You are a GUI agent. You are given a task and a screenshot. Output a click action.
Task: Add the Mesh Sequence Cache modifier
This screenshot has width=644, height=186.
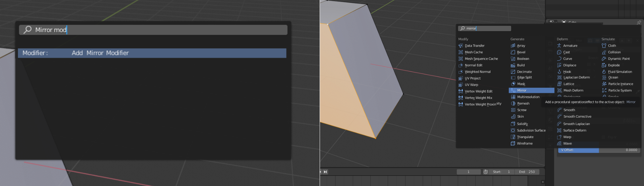point(478,59)
